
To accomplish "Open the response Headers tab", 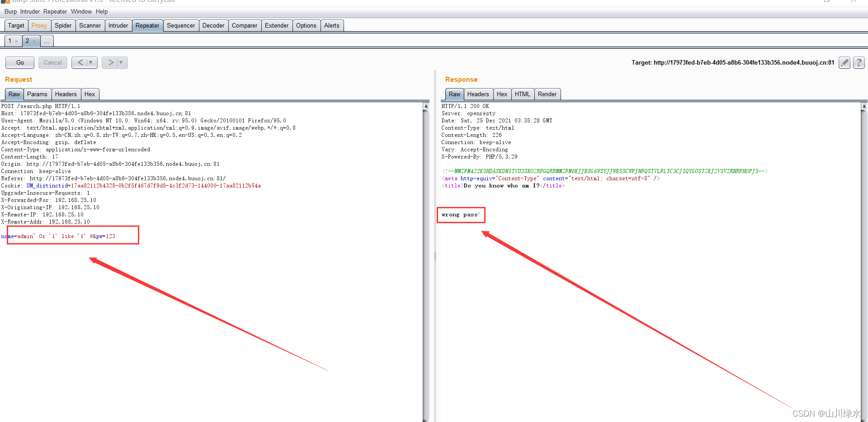I will click(x=478, y=94).
